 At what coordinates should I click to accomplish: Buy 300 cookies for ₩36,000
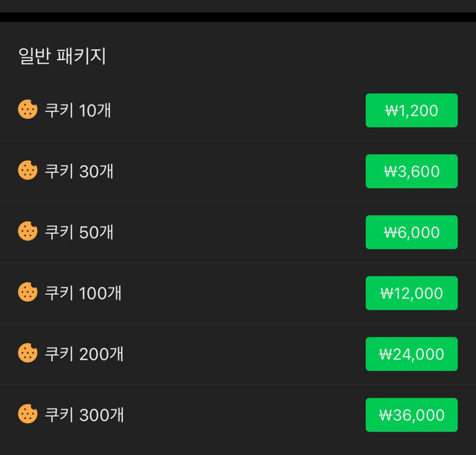tap(411, 415)
